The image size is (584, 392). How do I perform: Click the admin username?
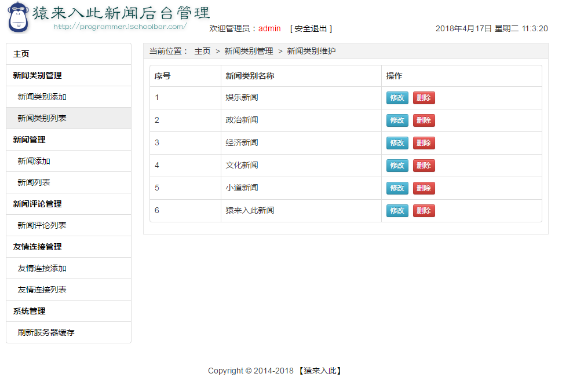point(269,29)
